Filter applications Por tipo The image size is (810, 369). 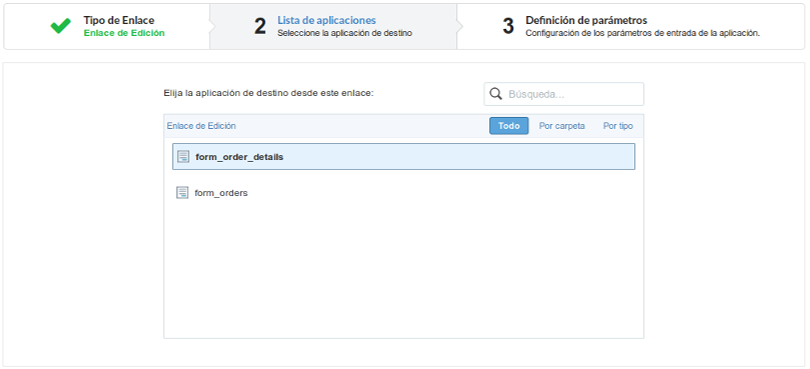pyautogui.click(x=618, y=126)
